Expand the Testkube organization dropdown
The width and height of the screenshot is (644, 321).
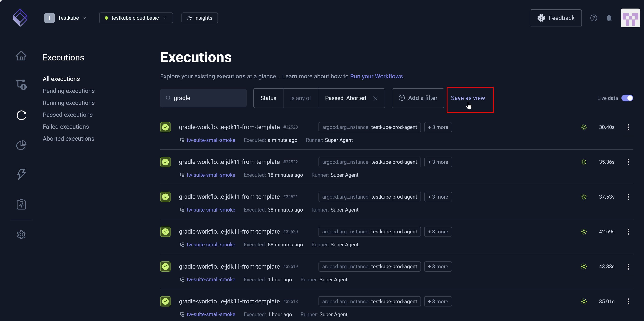click(65, 18)
